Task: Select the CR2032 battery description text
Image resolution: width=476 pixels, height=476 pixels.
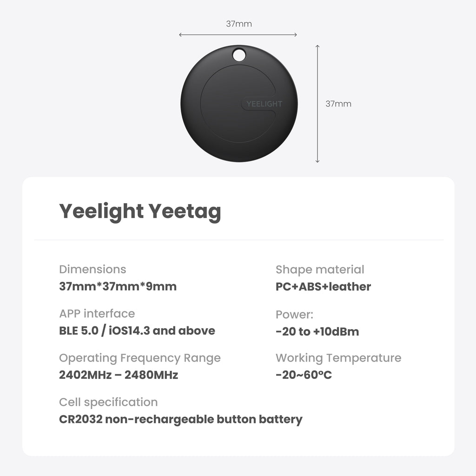Action: (x=180, y=419)
